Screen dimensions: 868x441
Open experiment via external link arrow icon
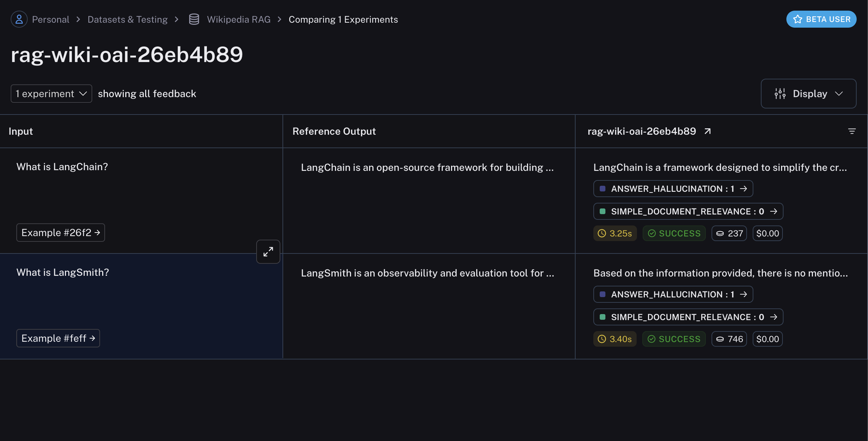pos(708,131)
